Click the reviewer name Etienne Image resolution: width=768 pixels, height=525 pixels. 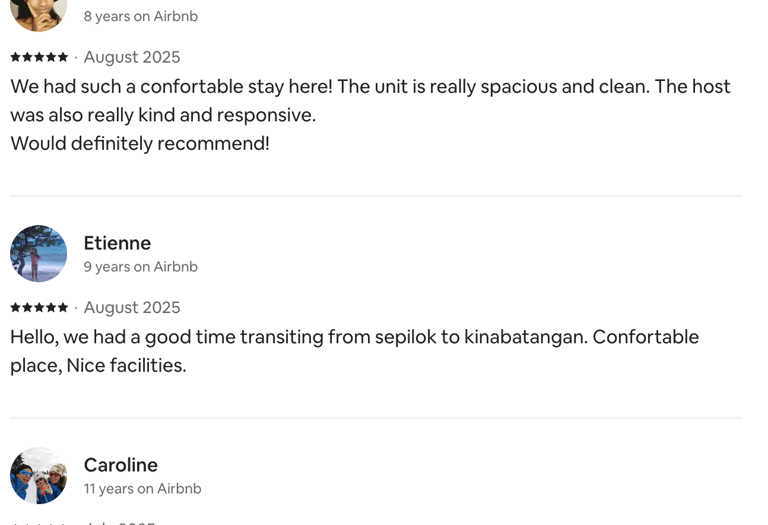pyautogui.click(x=117, y=243)
